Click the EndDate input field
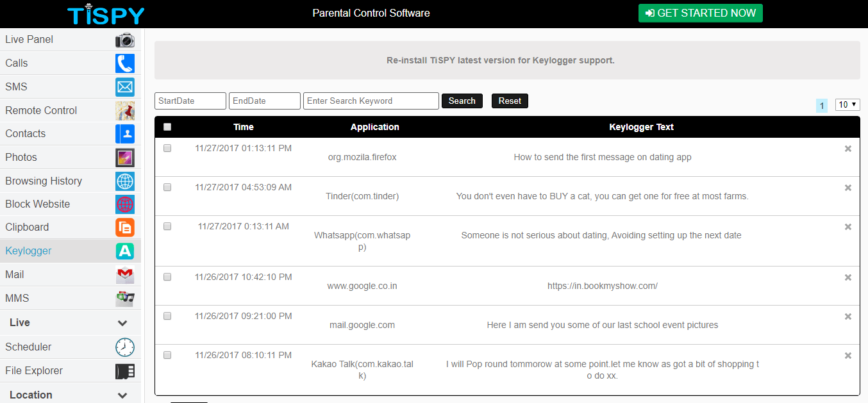 265,101
